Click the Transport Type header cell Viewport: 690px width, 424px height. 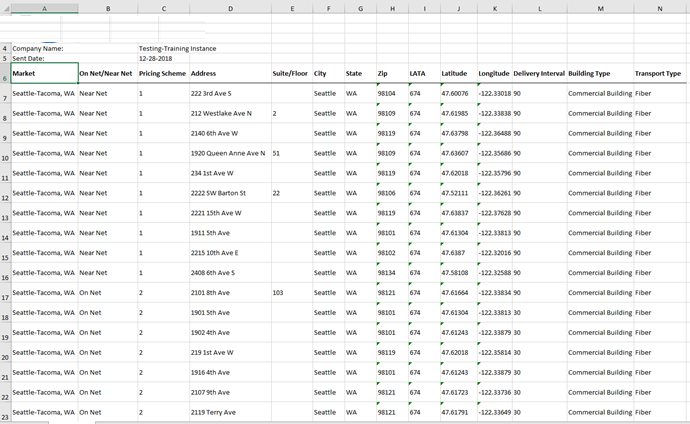point(660,73)
